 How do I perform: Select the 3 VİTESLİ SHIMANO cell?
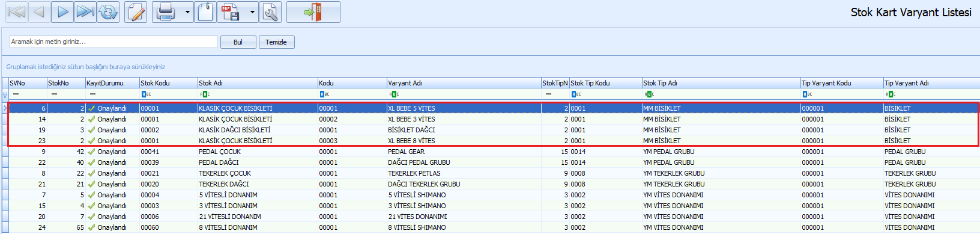pyautogui.click(x=464, y=206)
